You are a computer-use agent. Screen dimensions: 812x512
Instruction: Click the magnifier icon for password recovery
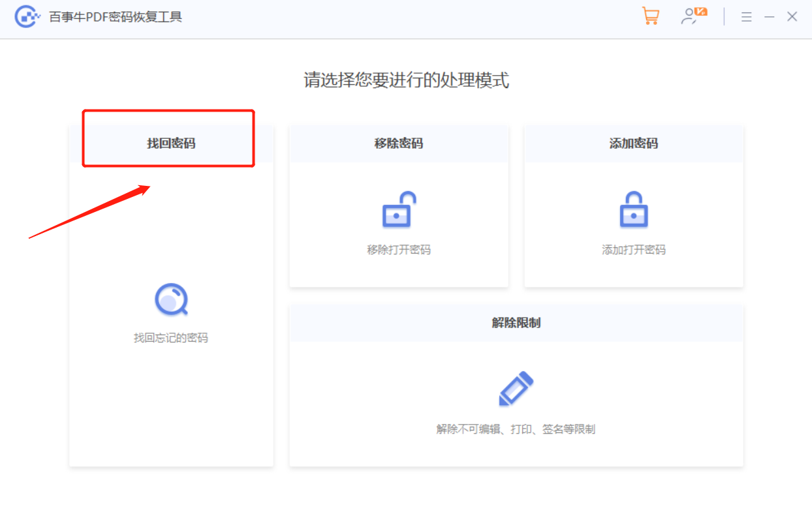point(171,300)
